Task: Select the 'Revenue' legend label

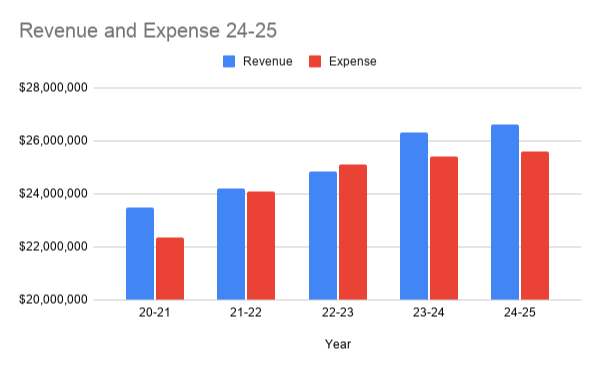Action: pyautogui.click(x=267, y=62)
